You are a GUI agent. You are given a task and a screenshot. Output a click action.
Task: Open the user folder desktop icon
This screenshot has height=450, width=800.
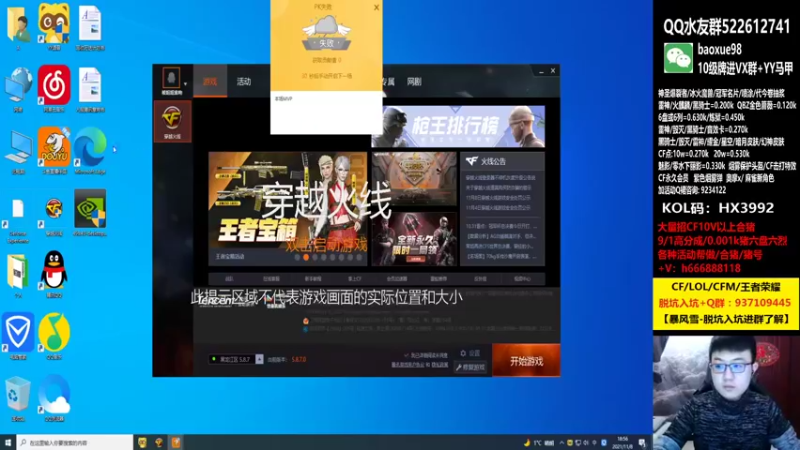(18, 27)
